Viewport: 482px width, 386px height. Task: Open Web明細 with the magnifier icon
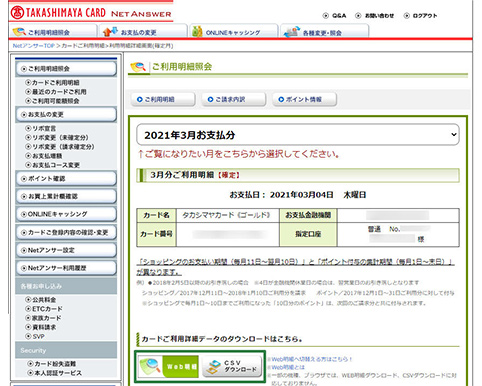(x=168, y=367)
